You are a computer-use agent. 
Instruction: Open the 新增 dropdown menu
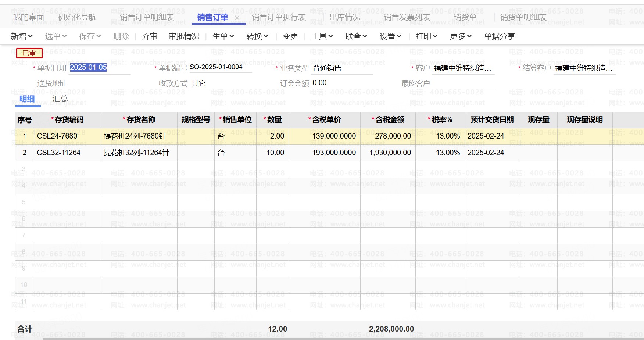point(22,36)
